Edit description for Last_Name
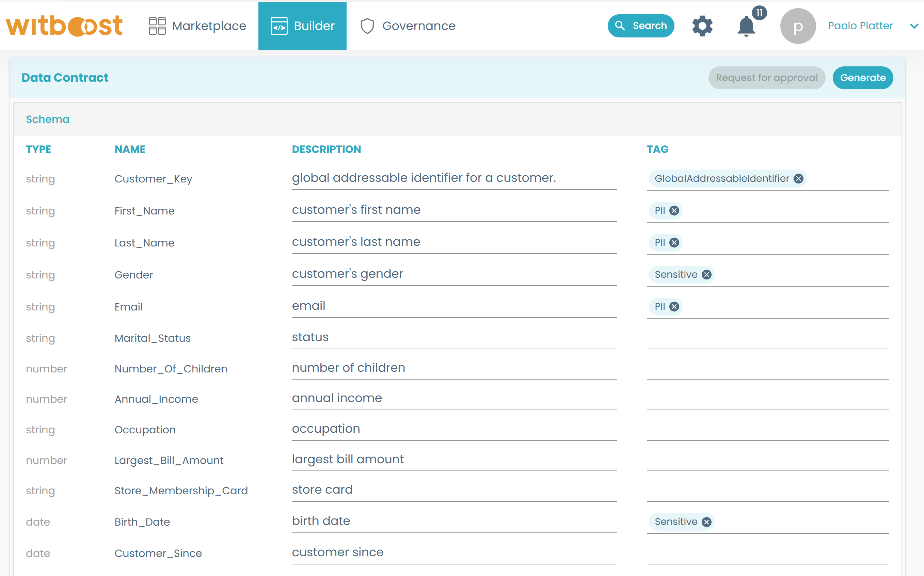 click(455, 242)
